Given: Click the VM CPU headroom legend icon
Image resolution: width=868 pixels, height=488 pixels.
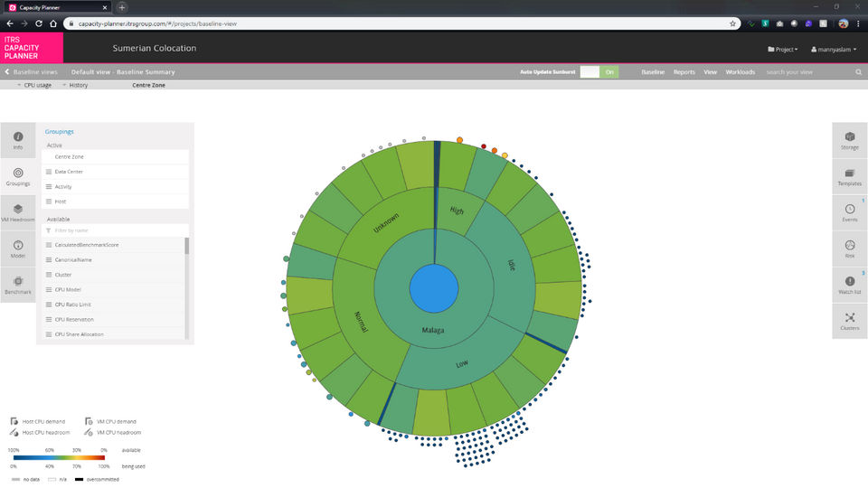Looking at the screenshot, I should (x=89, y=432).
